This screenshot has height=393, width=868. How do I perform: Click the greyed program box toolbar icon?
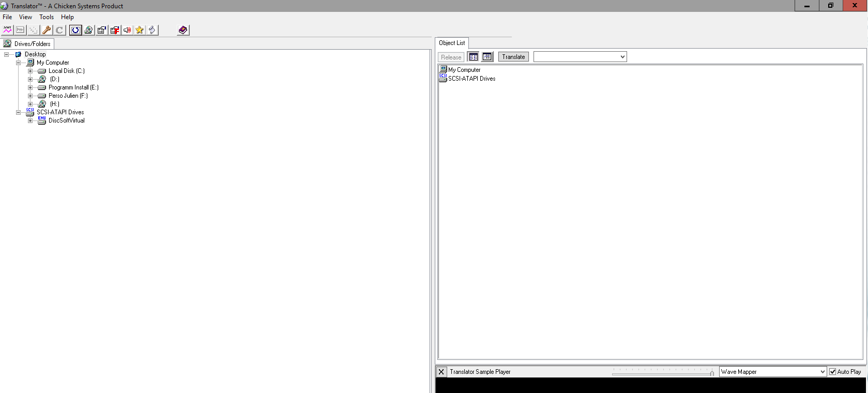click(x=20, y=30)
